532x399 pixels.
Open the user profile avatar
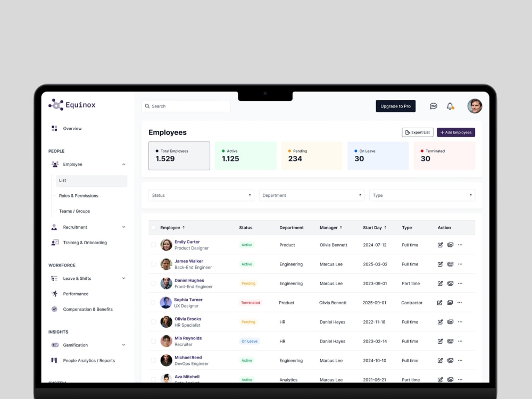click(x=475, y=106)
